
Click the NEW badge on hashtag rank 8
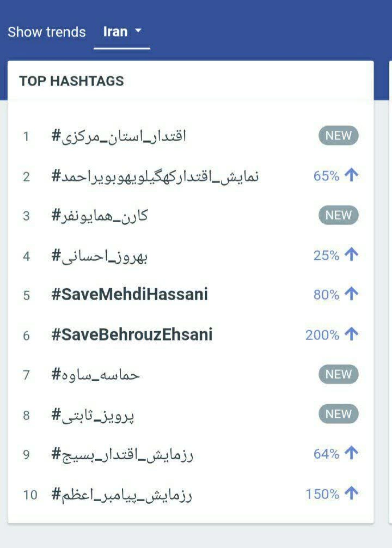pos(338,414)
